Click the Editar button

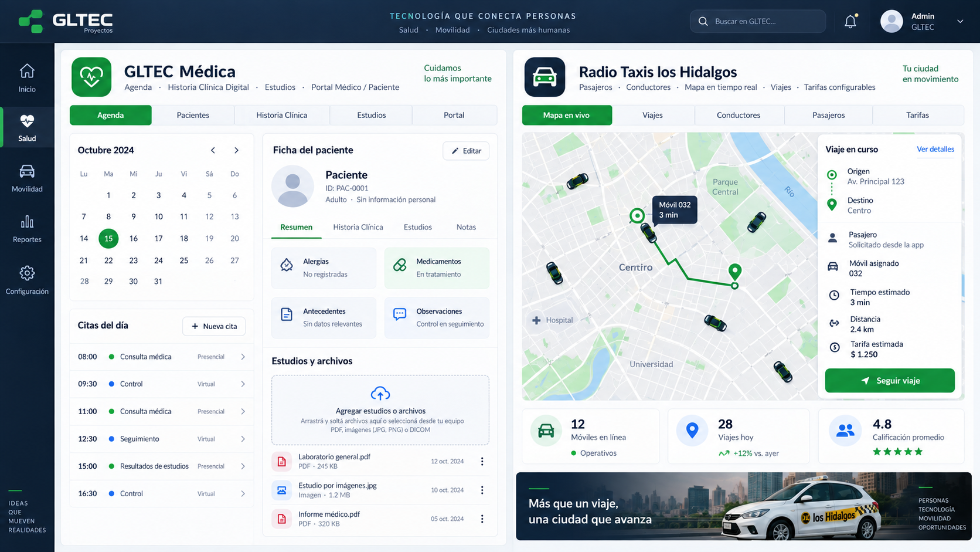[466, 151]
